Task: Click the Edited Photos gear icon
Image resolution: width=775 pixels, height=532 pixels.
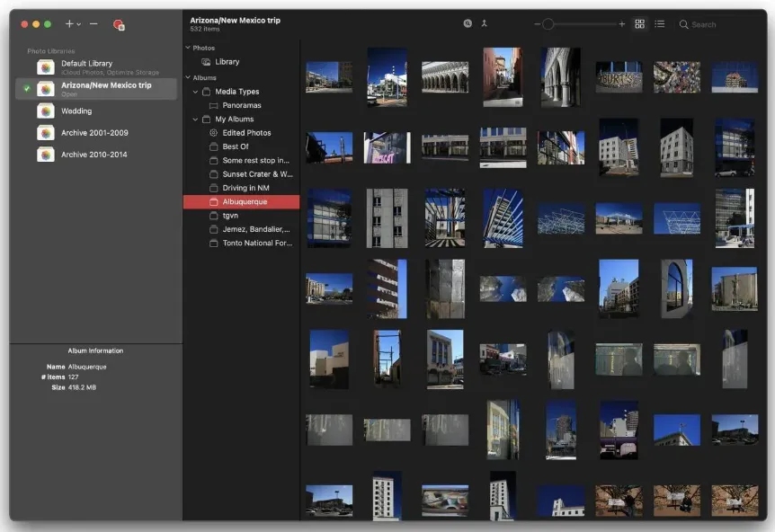Action: click(213, 133)
